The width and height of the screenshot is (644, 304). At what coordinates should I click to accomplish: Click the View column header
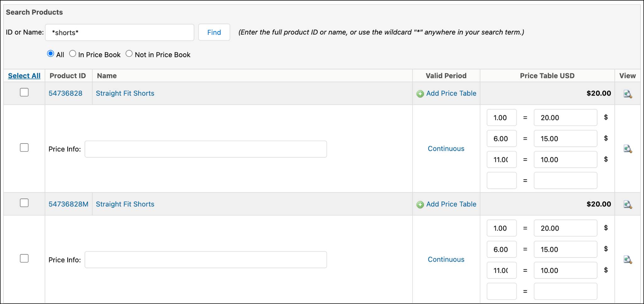click(x=627, y=76)
